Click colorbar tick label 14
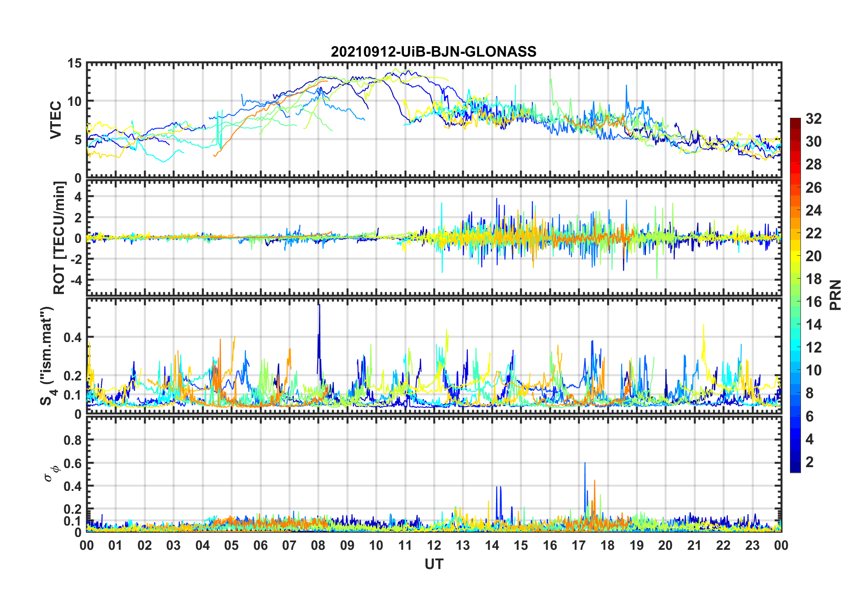Image resolution: width=868 pixels, height=590 pixels. pos(814,325)
